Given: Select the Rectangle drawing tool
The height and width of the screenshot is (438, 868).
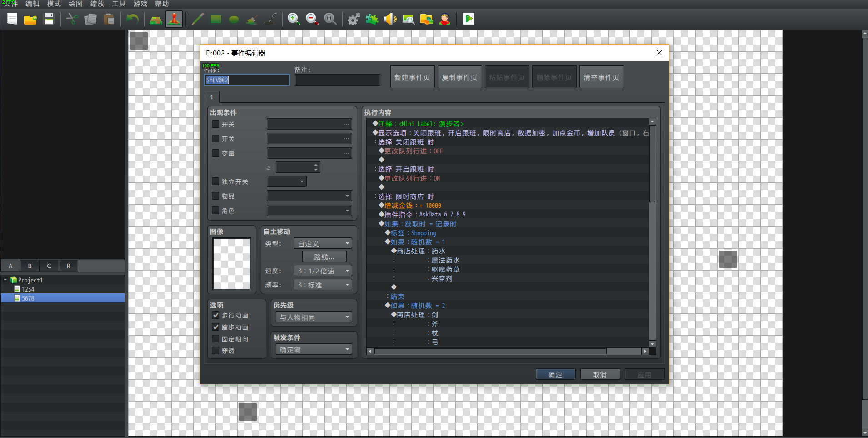Looking at the screenshot, I should pos(216,19).
